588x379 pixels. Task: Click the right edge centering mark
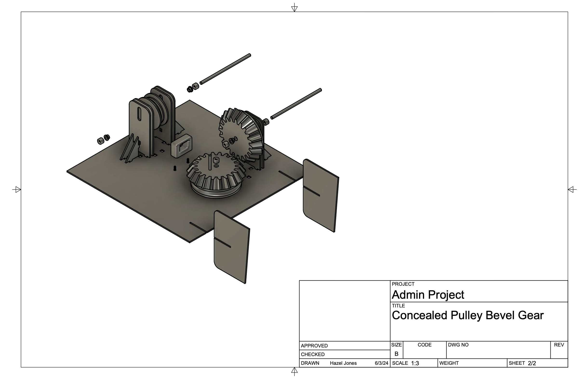pos(572,189)
